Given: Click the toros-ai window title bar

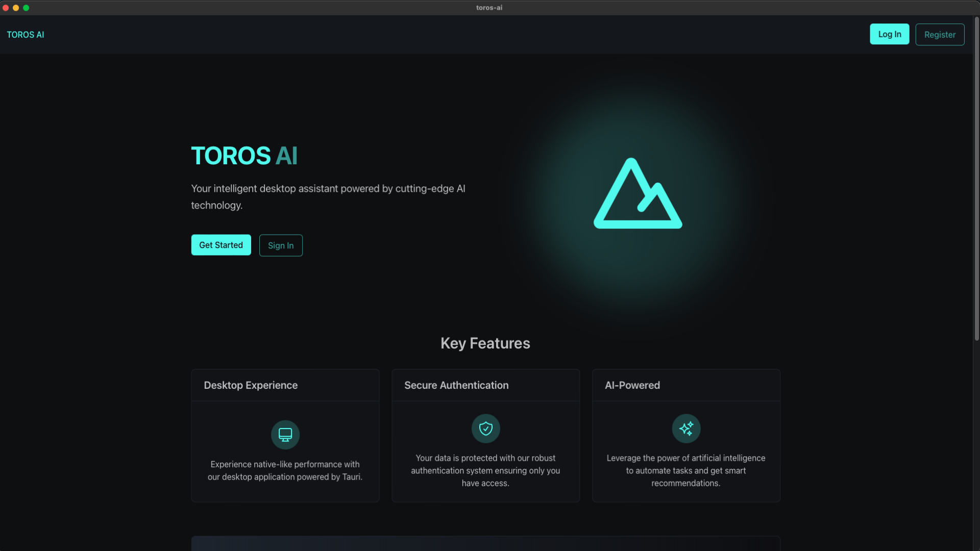Looking at the screenshot, I should coord(489,8).
